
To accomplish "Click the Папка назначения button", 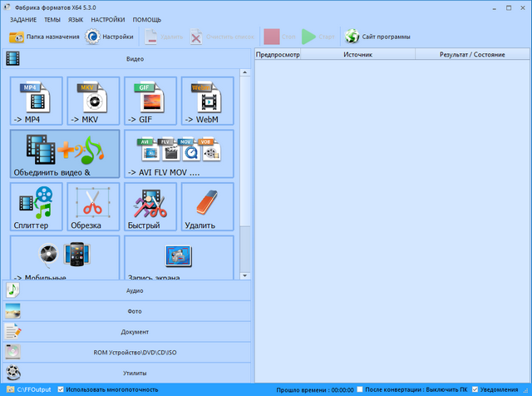I will 45,37.
